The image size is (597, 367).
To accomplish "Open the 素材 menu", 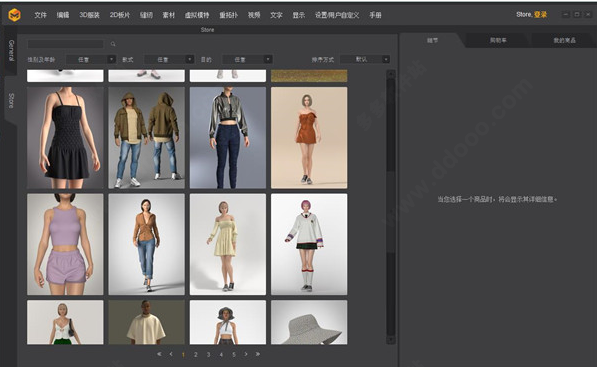I will [x=169, y=15].
